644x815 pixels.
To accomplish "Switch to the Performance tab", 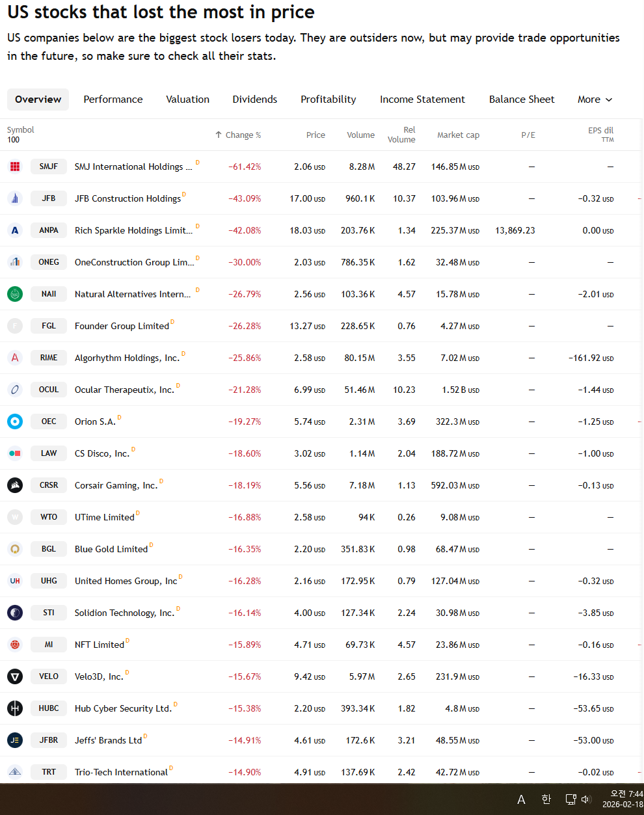I will click(113, 100).
